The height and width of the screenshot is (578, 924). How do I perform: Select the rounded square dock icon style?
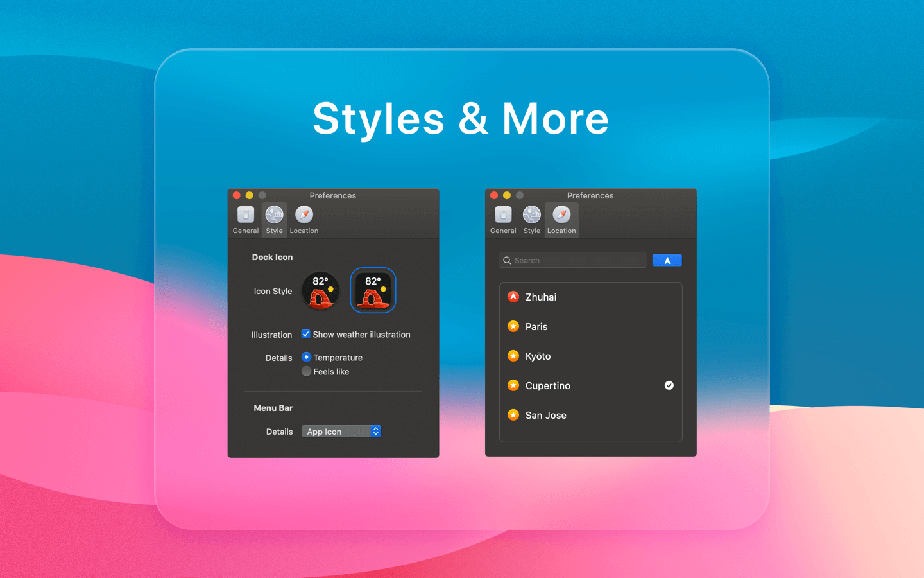pyautogui.click(x=373, y=290)
